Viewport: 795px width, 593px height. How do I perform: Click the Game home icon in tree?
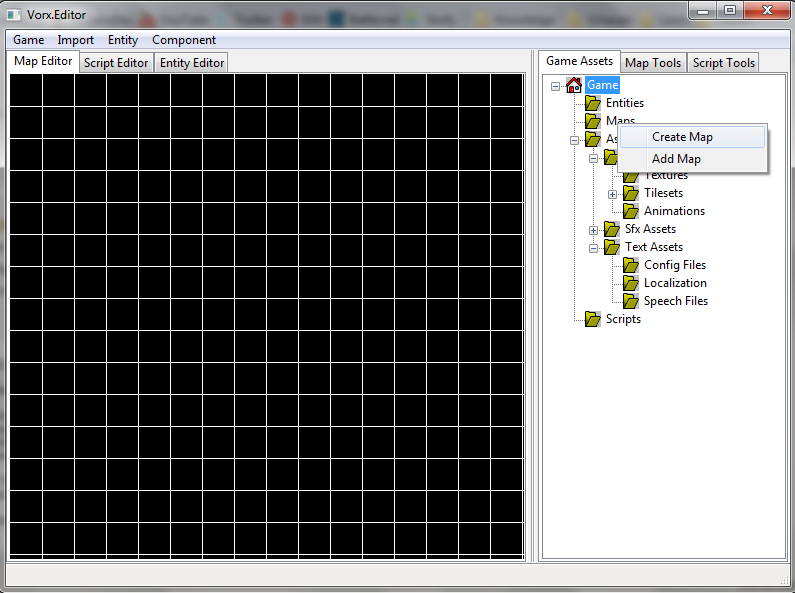(574, 85)
